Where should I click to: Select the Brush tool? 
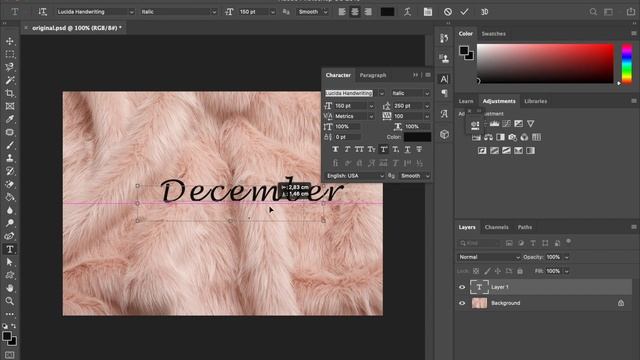pos(10,145)
